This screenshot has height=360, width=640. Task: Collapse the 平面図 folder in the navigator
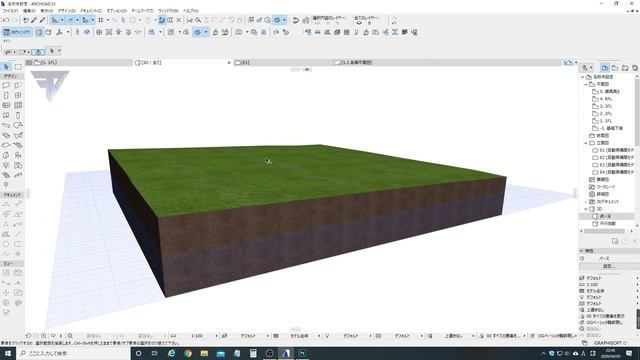[586, 84]
